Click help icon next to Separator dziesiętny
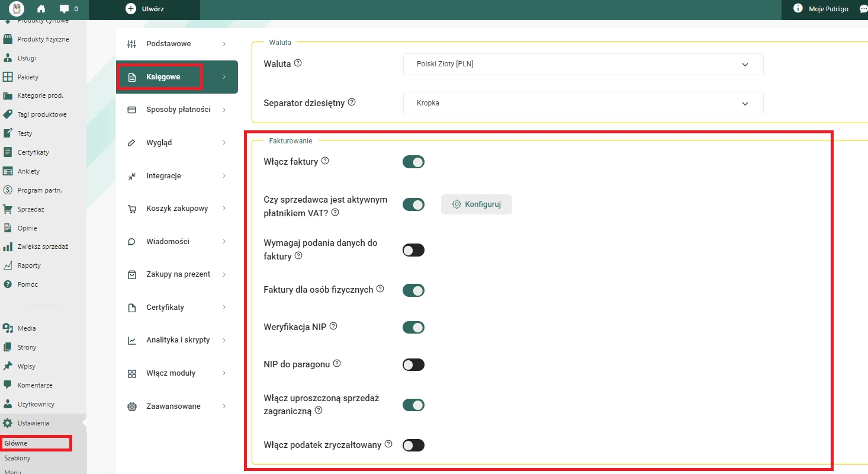 point(352,102)
